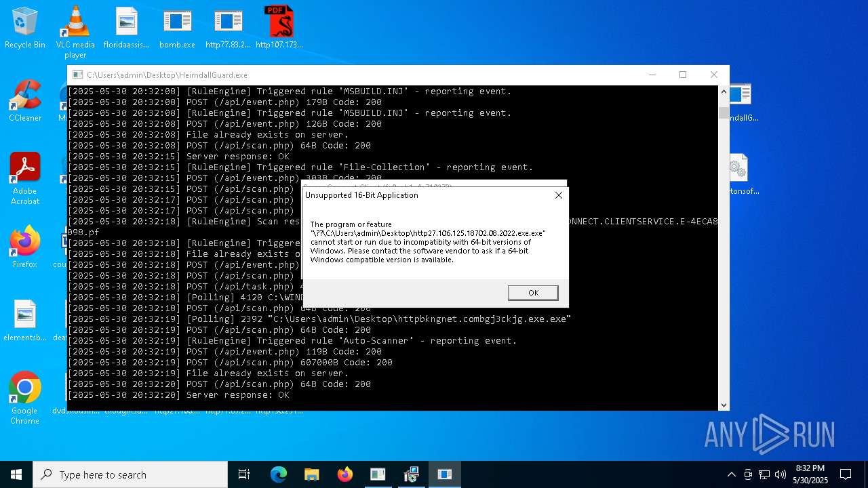
Task: Open Task View from the taskbar
Action: pyautogui.click(x=244, y=474)
